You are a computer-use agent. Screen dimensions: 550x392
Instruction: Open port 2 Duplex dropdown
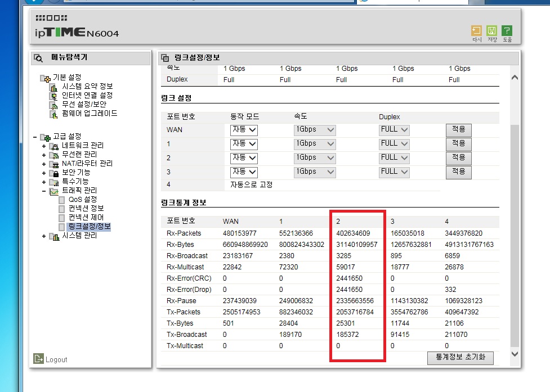click(x=394, y=158)
